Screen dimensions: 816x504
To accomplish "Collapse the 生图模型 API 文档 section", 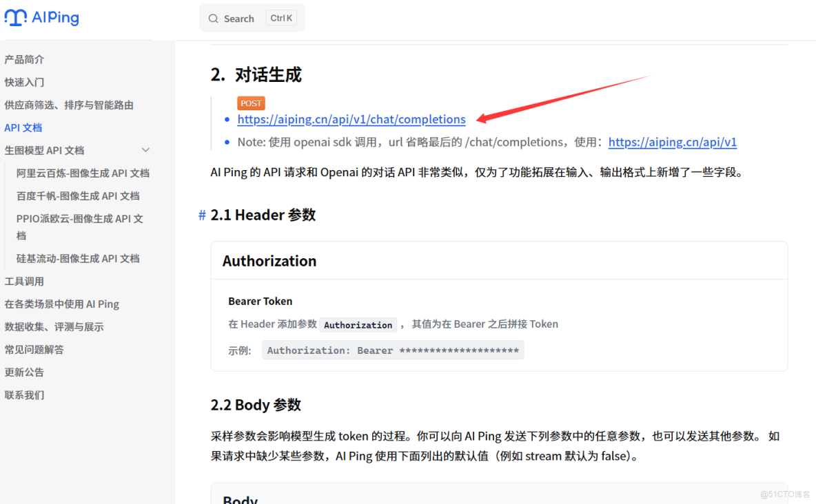I will click(145, 149).
